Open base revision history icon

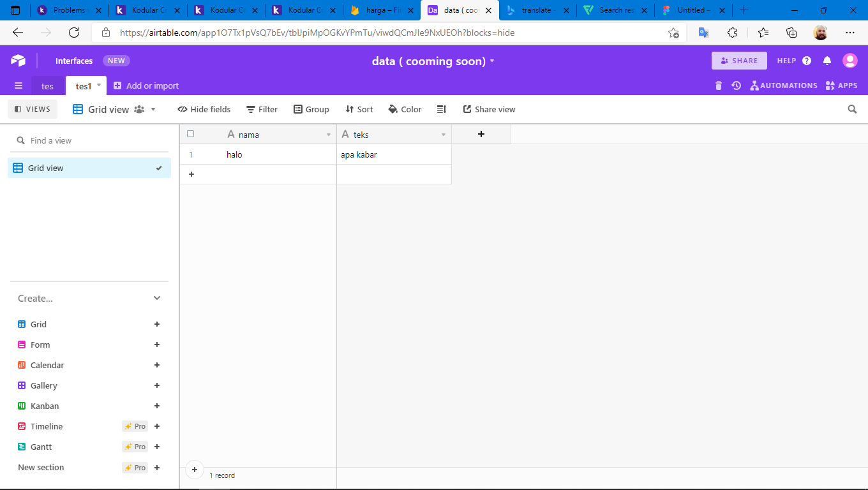(736, 85)
